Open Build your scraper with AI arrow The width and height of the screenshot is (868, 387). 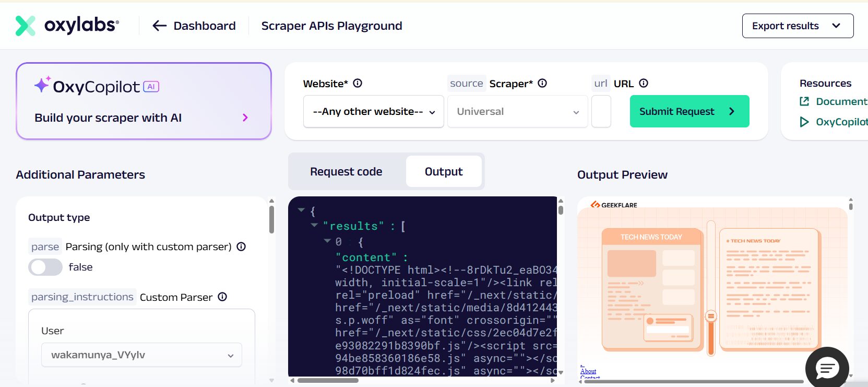[245, 118]
